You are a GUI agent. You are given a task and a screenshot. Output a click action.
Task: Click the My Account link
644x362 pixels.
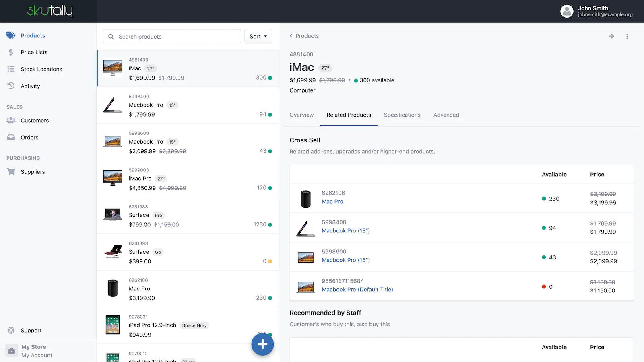[37, 355]
